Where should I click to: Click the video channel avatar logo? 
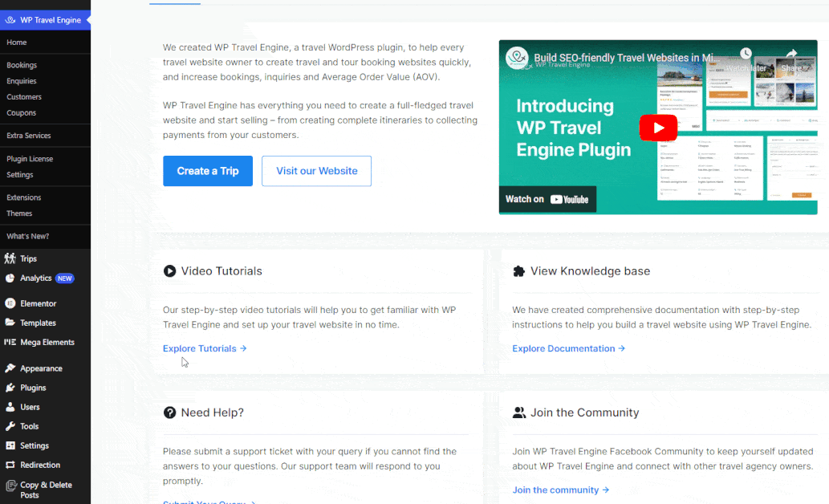[x=517, y=58]
